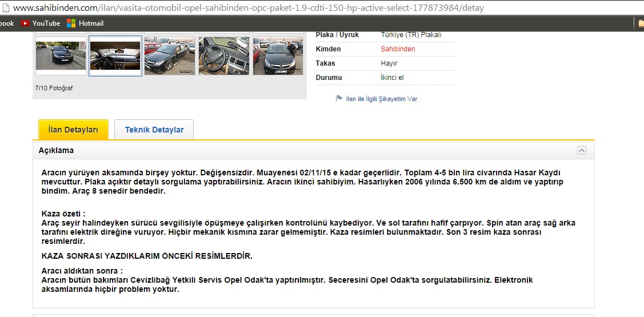Click the 7/10 Fotoğraf counter text

[x=54, y=88]
